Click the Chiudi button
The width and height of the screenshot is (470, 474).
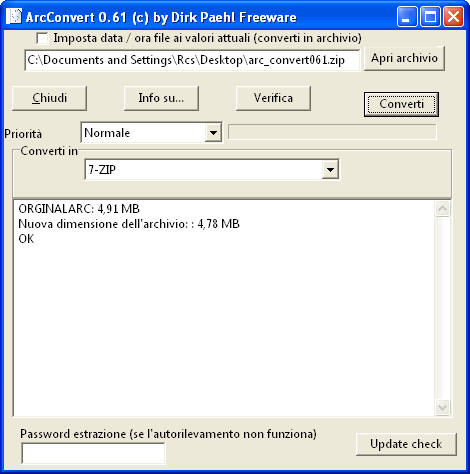click(49, 98)
